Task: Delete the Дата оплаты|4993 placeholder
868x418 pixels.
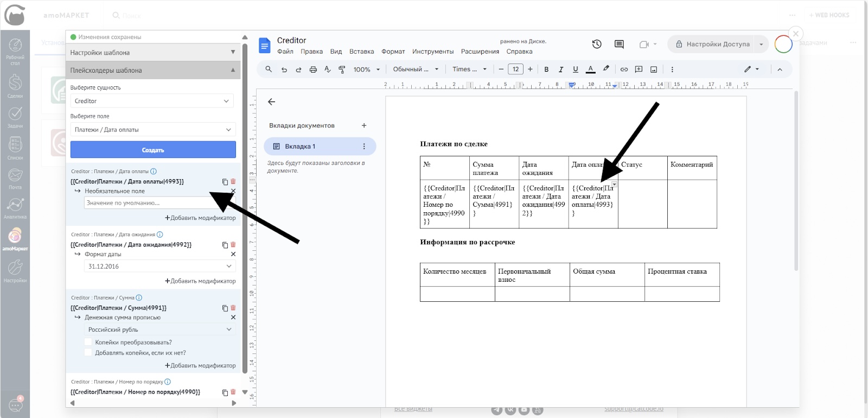Action: click(x=233, y=182)
